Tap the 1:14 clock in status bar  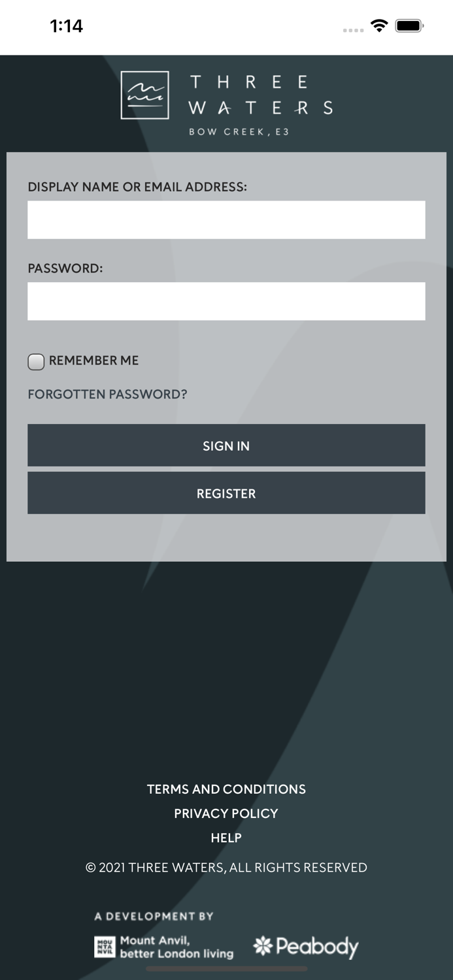[x=67, y=26]
